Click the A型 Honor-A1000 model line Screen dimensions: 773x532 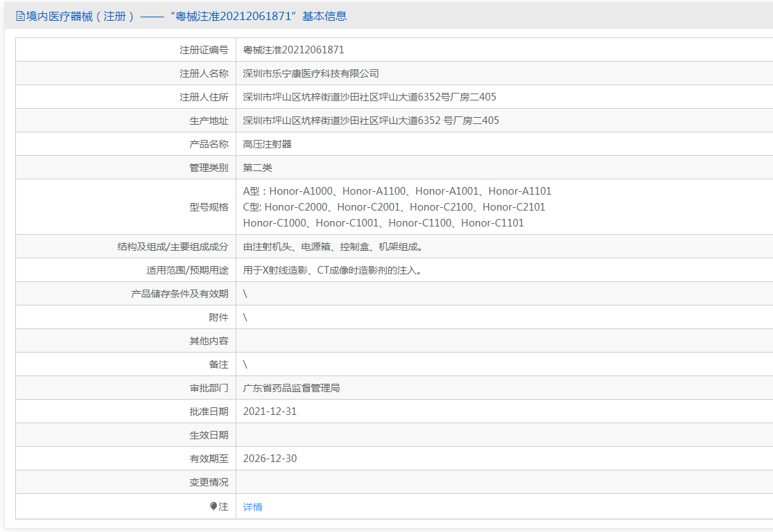(x=397, y=191)
